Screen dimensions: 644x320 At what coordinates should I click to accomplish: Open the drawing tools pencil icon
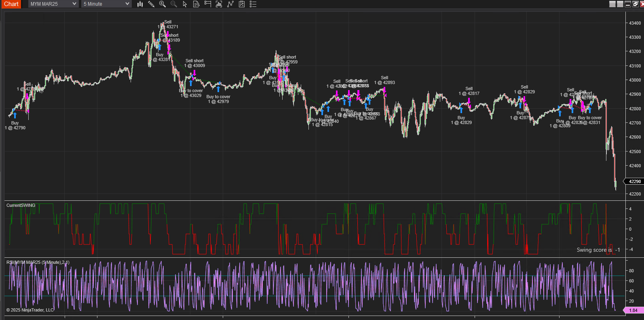151,4
